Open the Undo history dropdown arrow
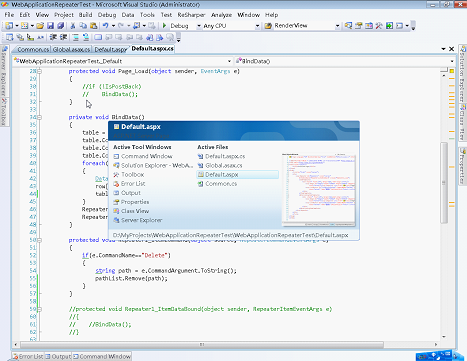The image size is (467, 361). pos(113,26)
